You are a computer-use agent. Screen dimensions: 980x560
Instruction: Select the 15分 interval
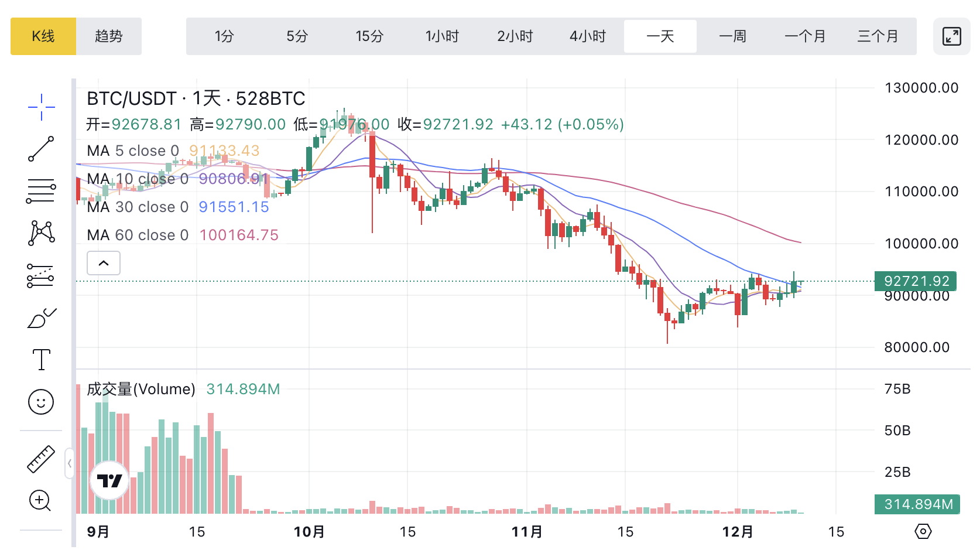[x=369, y=36]
